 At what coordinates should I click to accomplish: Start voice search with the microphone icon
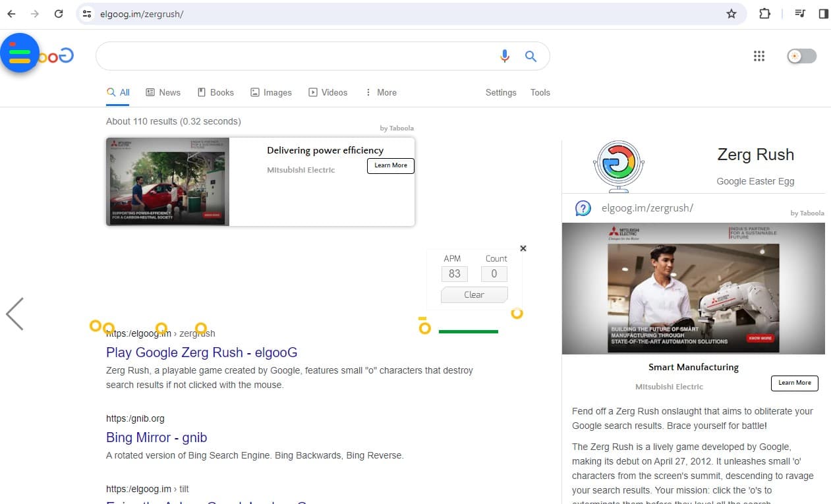(505, 57)
